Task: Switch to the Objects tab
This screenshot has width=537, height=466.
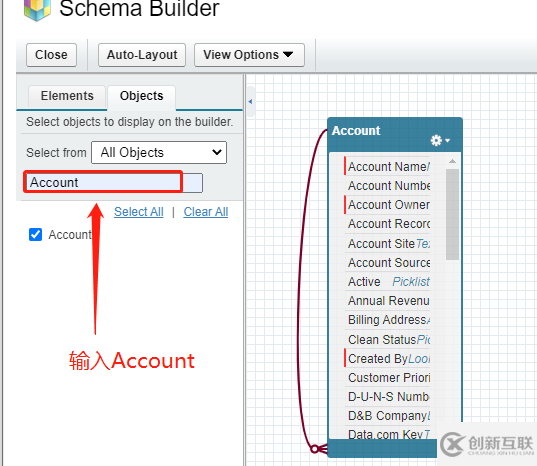Action: [x=141, y=96]
